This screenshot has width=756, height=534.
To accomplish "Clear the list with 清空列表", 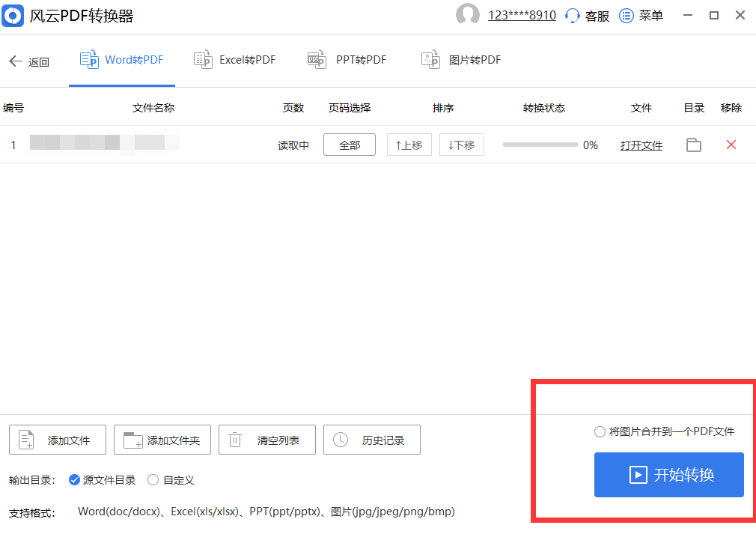I will tap(267, 440).
